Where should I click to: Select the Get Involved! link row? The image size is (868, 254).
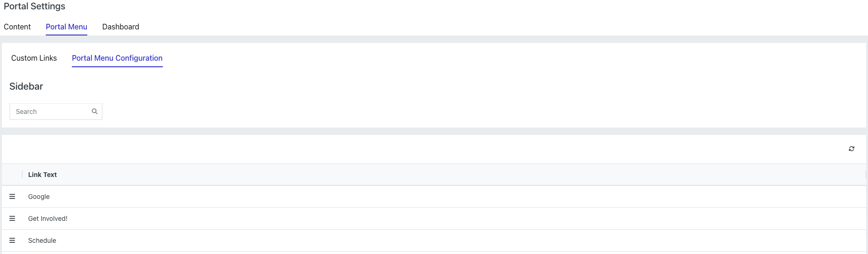(x=434, y=219)
